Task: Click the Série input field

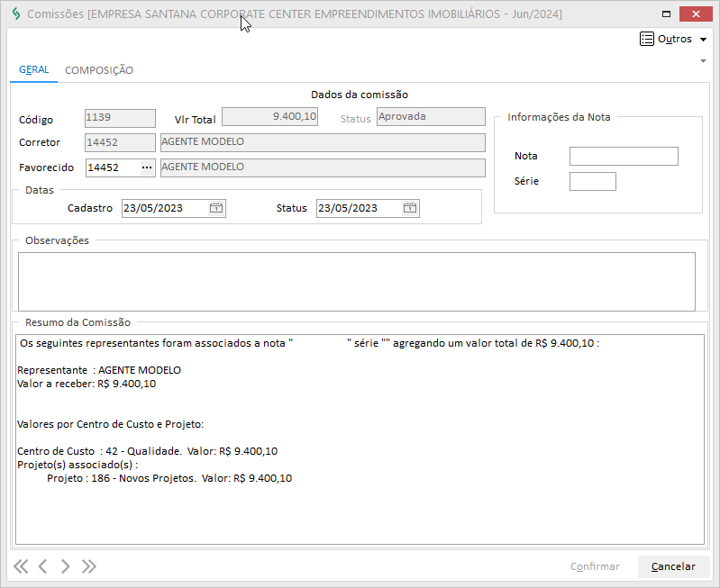Action: [592, 181]
